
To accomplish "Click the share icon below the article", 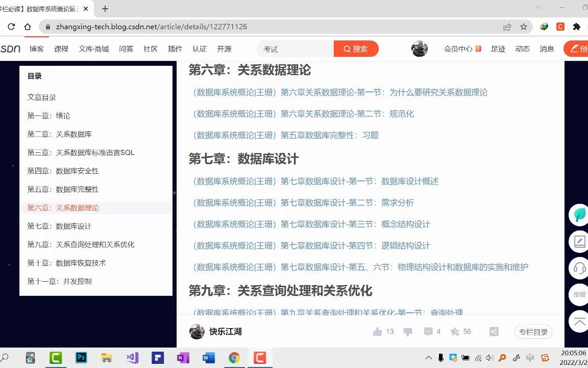I will (494, 331).
